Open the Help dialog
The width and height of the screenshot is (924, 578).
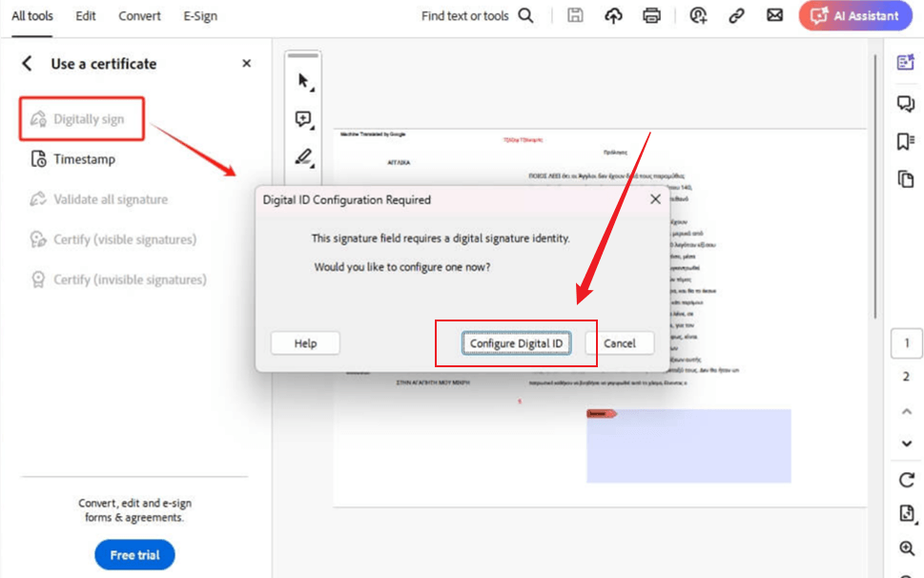304,342
